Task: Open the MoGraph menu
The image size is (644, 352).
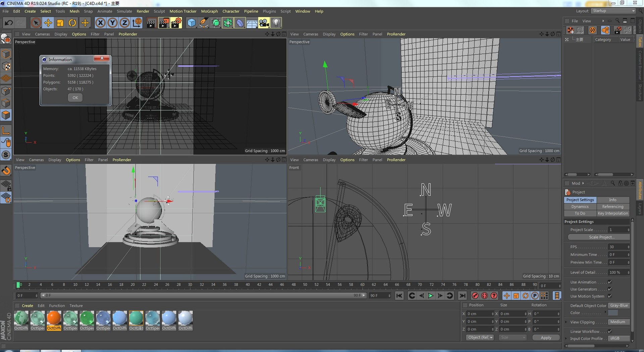Action: point(209,11)
